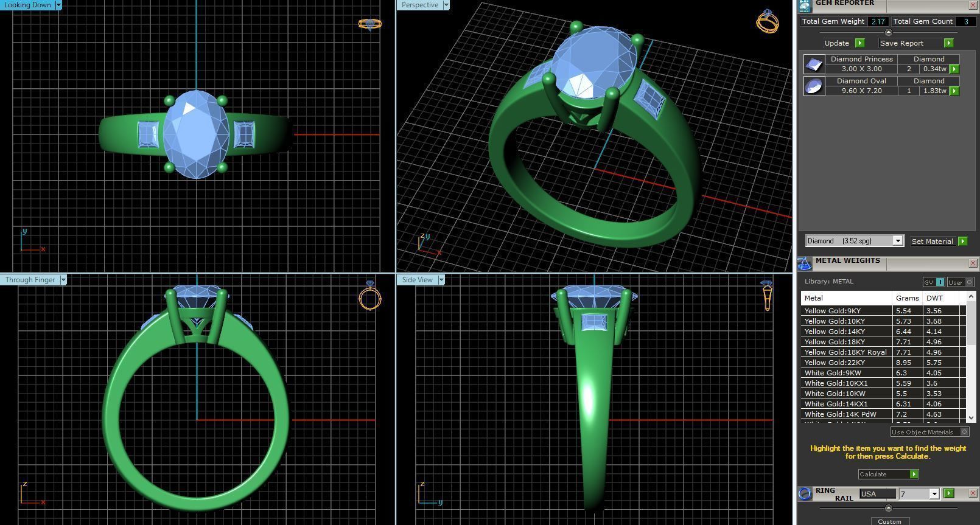Click ring orientation icon in Through Finger viewport

pos(370,296)
